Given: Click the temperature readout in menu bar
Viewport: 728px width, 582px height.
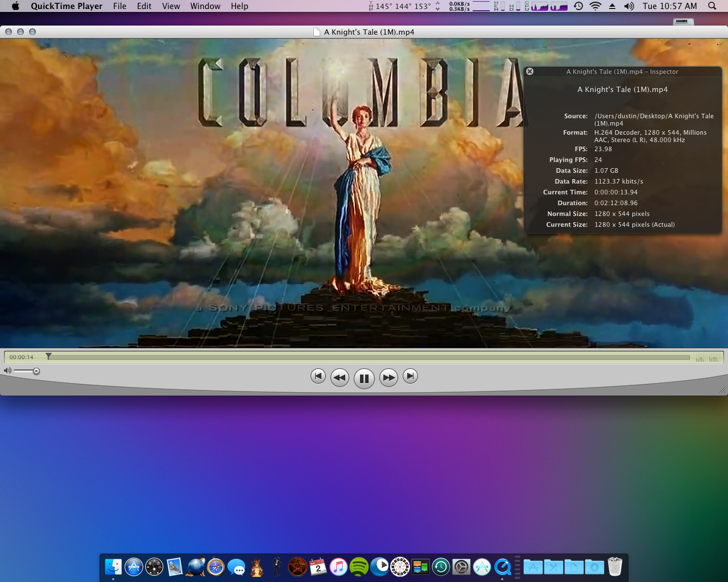Looking at the screenshot, I should click(403, 6).
